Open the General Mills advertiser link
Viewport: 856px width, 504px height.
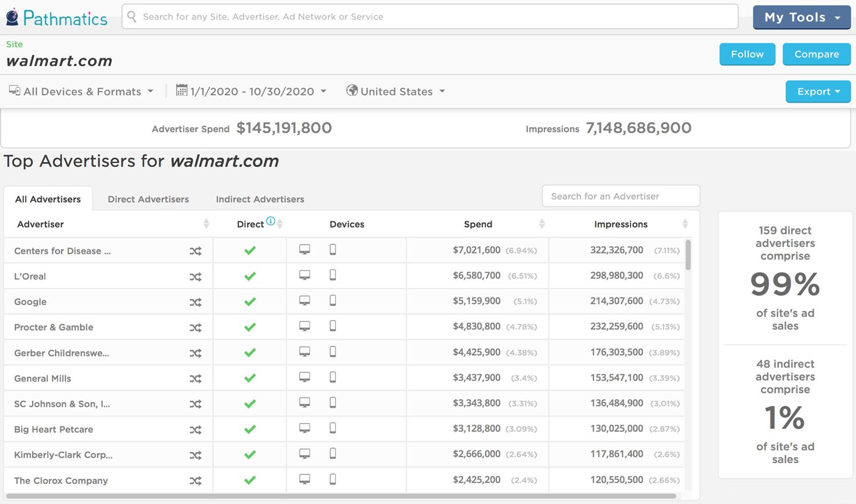(x=43, y=379)
